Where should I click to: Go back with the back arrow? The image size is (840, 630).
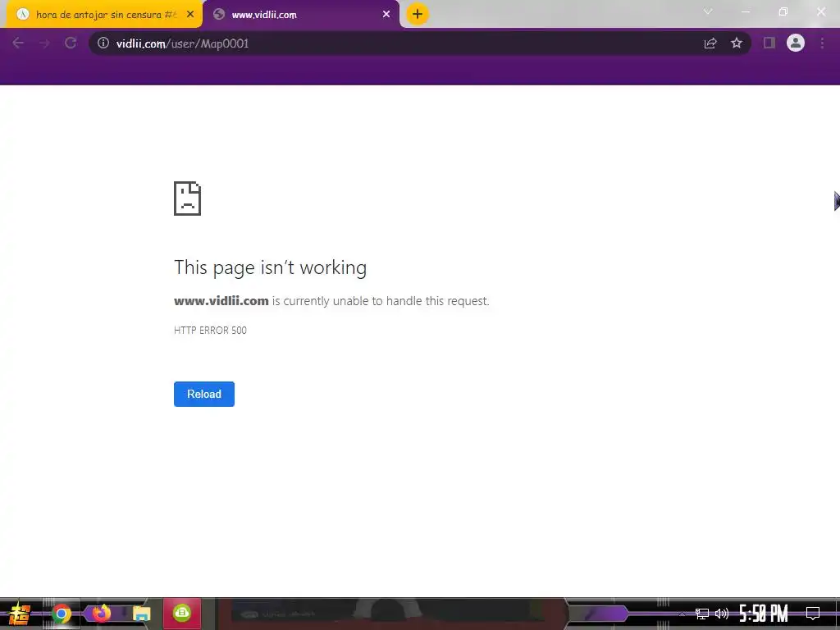pos(18,43)
